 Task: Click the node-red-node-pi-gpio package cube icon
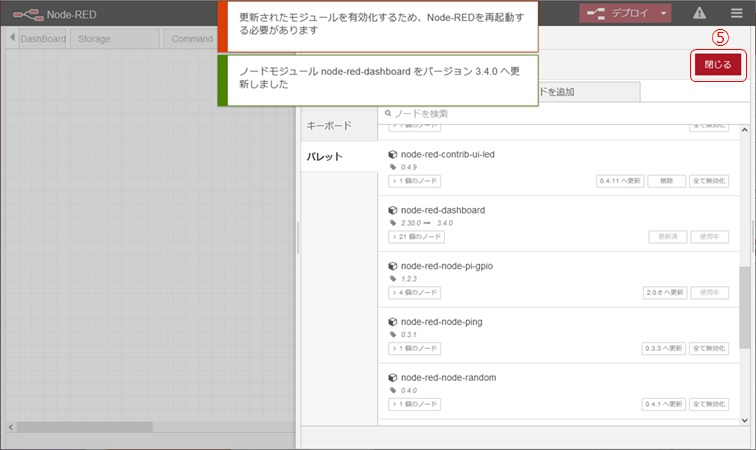(393, 266)
